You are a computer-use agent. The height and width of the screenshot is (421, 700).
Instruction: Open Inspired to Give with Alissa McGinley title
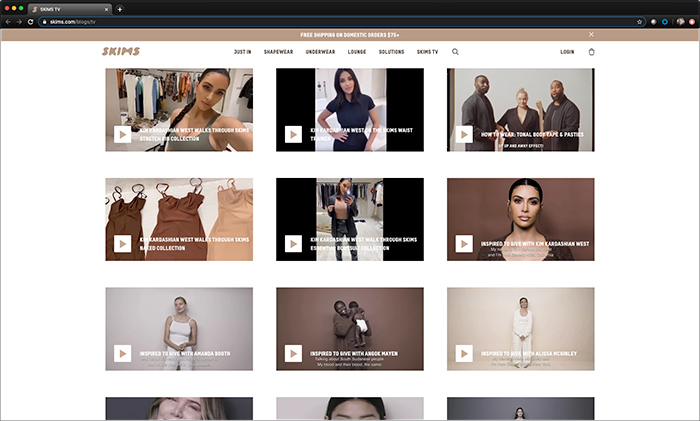(529, 354)
